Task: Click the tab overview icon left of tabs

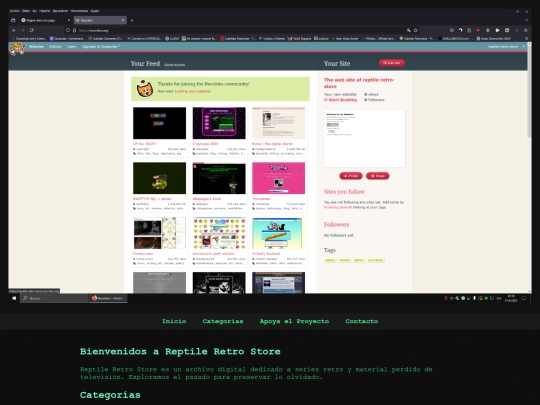Action: click(x=13, y=20)
